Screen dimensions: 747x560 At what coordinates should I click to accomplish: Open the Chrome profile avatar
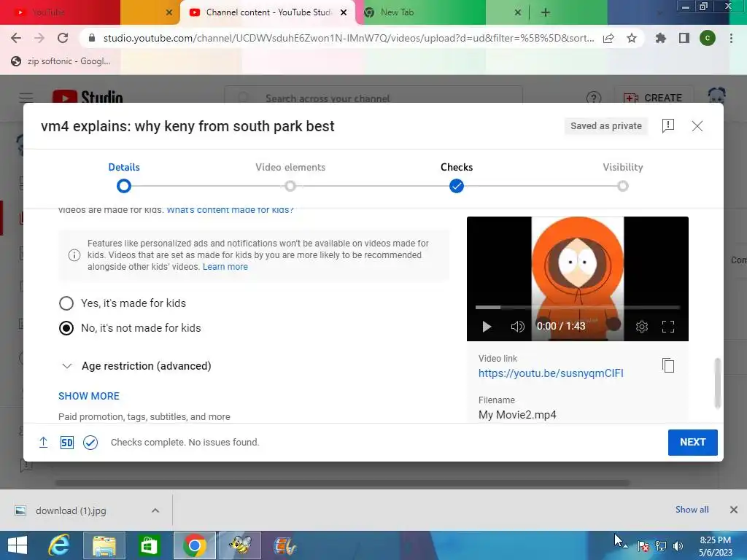pos(708,38)
